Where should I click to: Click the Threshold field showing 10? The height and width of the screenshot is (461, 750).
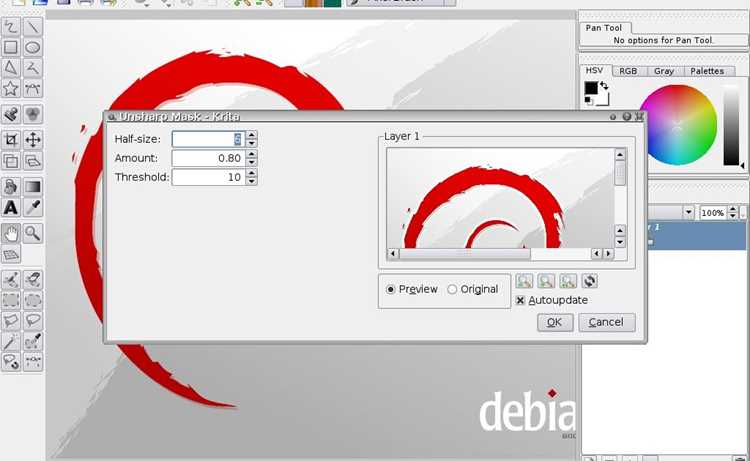209,177
